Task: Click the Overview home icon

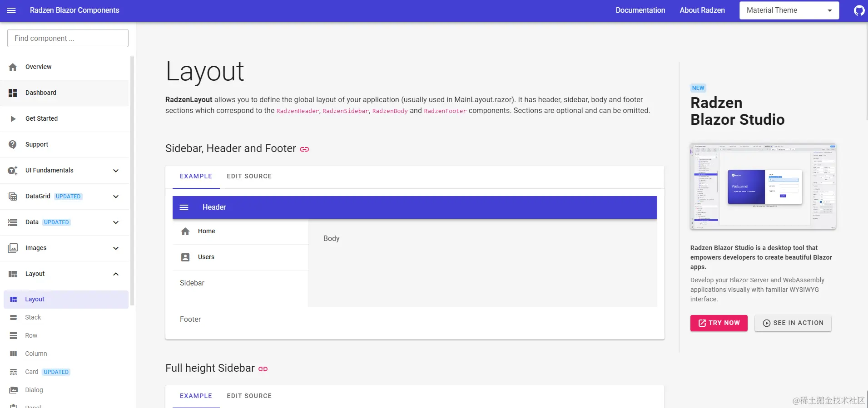Action: click(x=13, y=67)
